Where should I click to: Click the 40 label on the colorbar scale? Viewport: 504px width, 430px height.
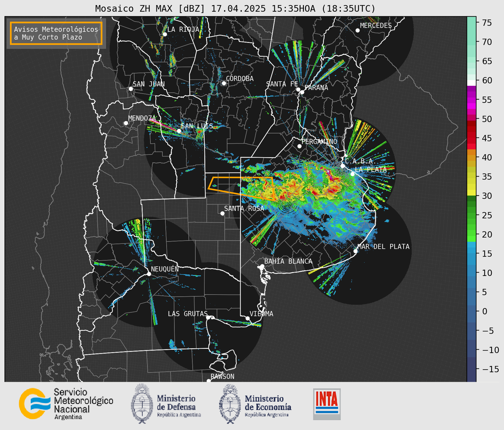click(x=486, y=157)
